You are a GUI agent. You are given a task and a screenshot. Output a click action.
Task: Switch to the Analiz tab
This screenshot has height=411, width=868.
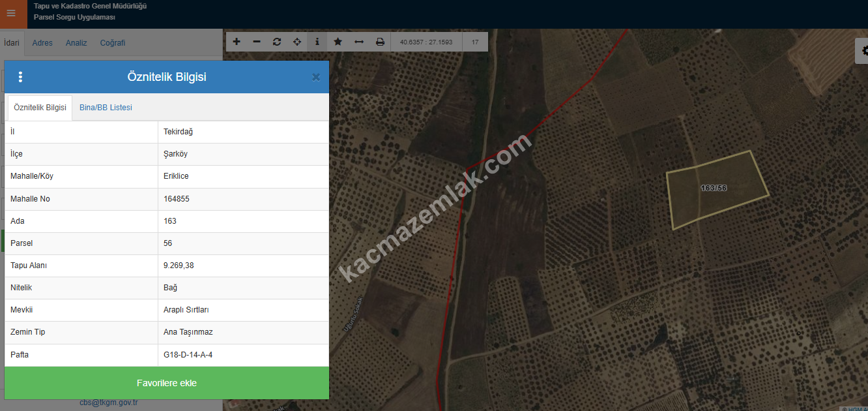tap(76, 43)
